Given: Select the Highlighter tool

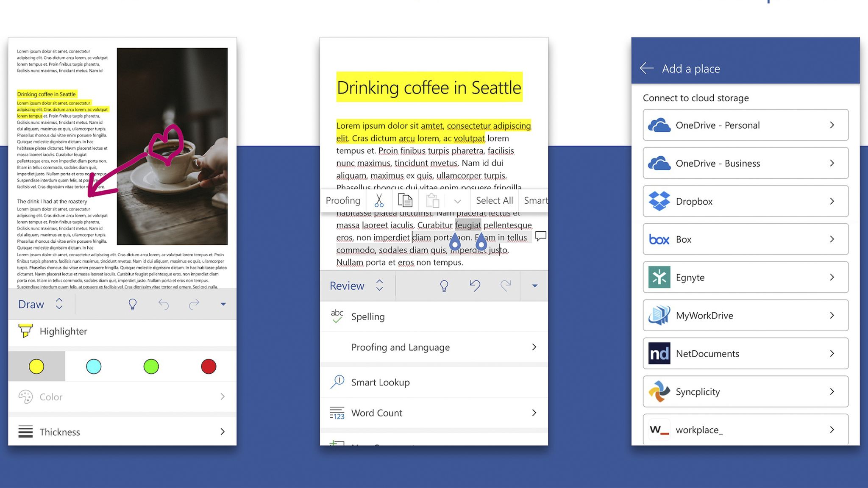Looking at the screenshot, I should point(64,331).
